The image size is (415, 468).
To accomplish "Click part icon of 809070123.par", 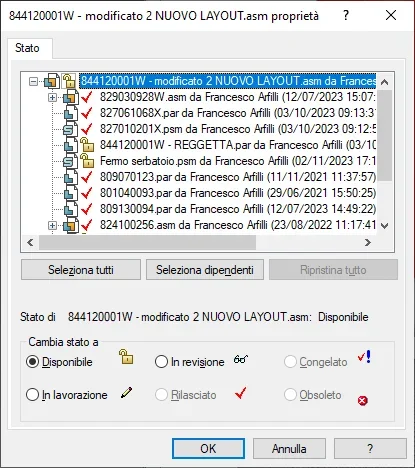I will point(71,177).
